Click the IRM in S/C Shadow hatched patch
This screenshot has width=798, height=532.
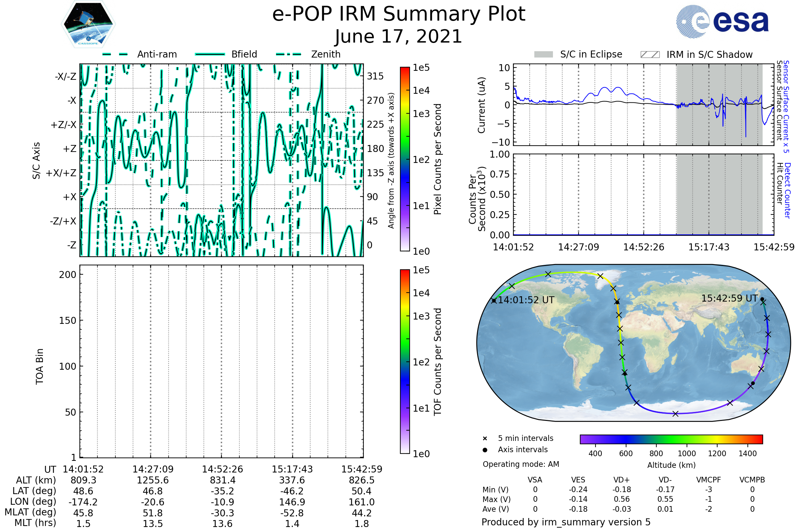tap(650, 55)
